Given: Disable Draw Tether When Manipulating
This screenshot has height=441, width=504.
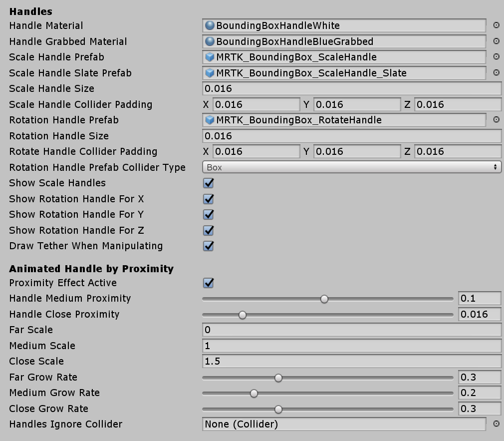Looking at the screenshot, I should (x=209, y=246).
